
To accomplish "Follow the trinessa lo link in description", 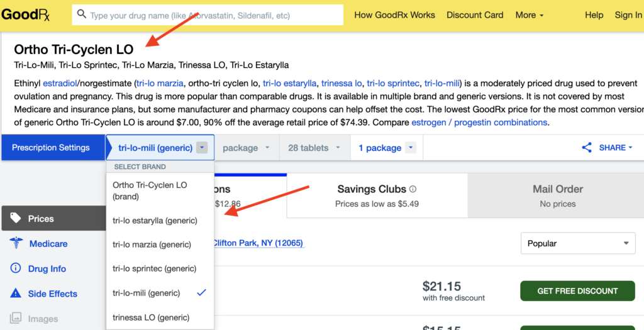I will (x=341, y=84).
